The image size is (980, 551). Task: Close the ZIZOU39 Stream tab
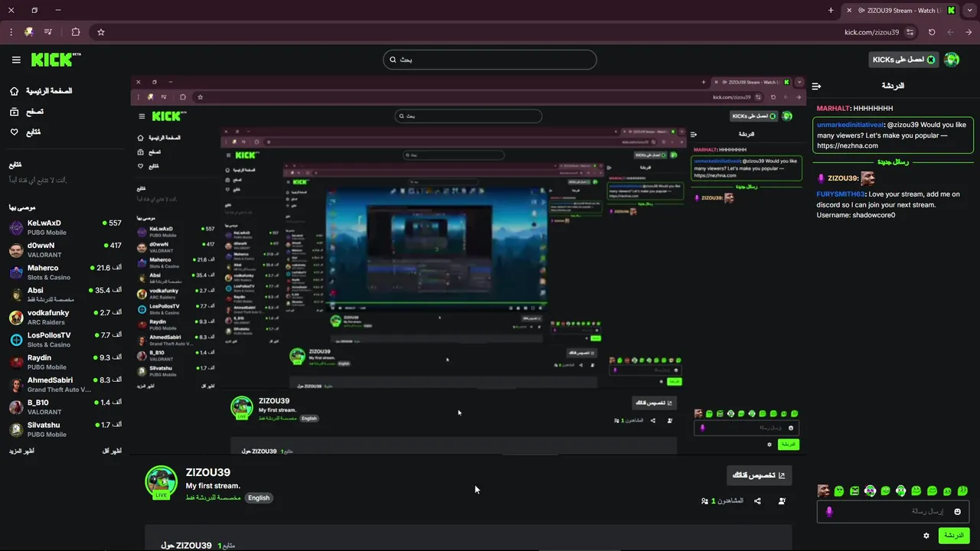(x=848, y=11)
